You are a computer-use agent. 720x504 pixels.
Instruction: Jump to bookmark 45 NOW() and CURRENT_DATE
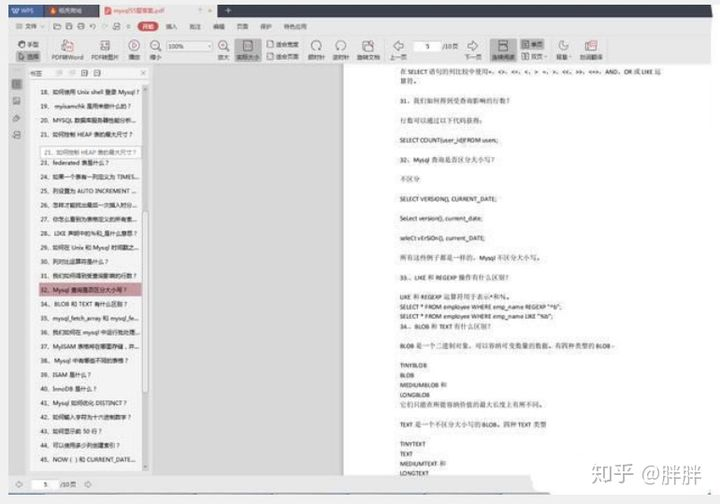click(89, 459)
